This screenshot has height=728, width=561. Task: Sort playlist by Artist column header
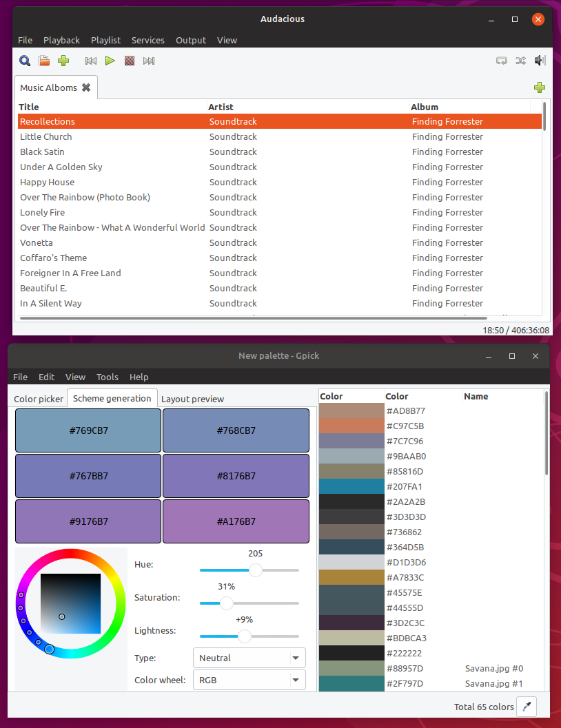[307, 107]
